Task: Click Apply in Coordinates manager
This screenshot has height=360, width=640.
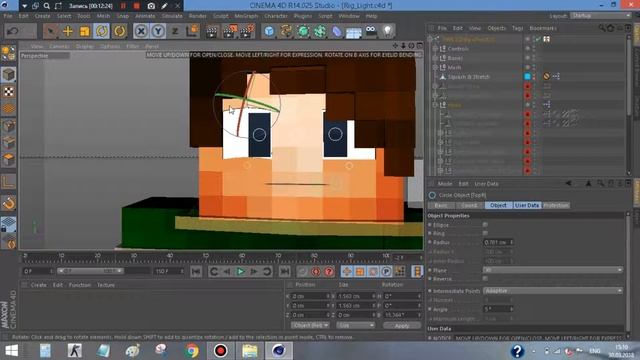Action: [402, 325]
